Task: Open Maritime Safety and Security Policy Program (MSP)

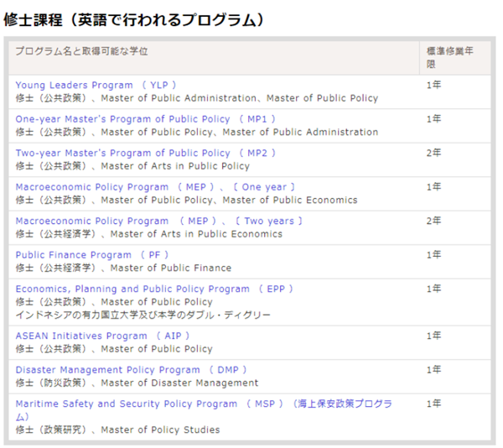Action: 204,410
